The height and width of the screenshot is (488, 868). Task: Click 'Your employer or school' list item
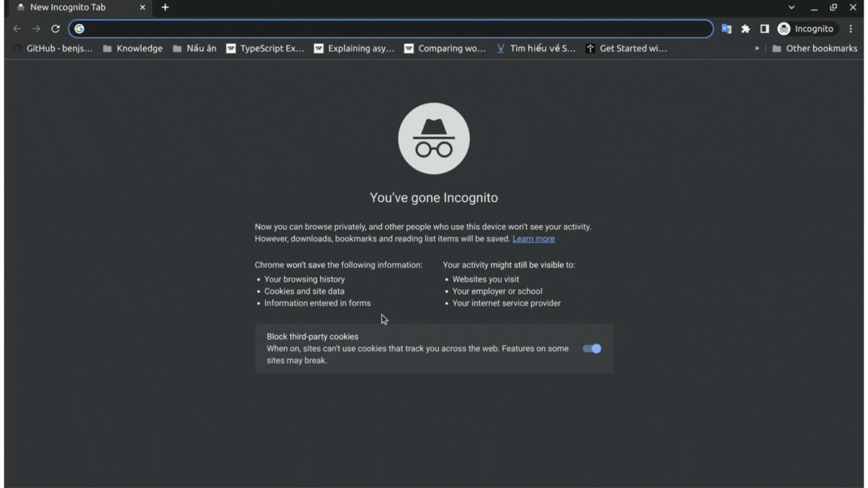[497, 291]
